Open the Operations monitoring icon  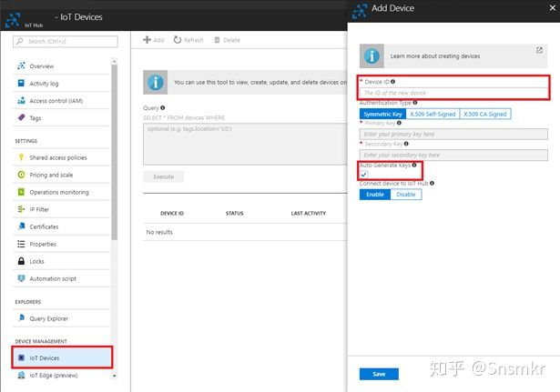[21, 192]
